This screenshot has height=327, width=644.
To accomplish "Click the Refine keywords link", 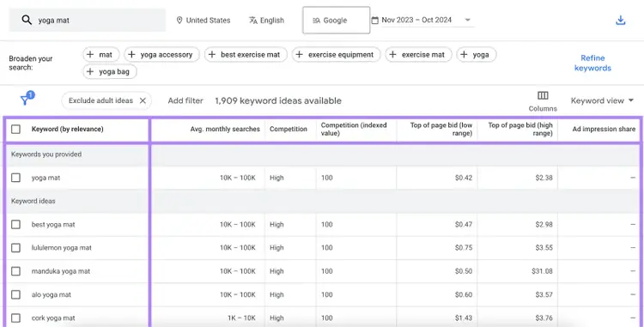I will point(592,64).
